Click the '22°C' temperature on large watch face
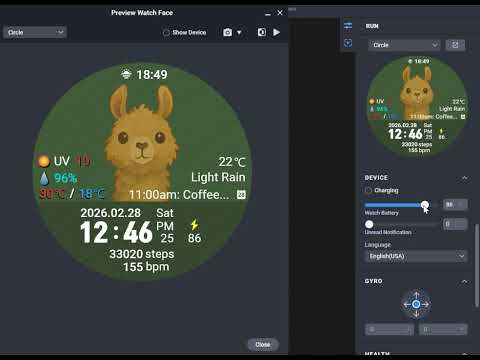Image resolution: width=480 pixels, height=360 pixels. (x=232, y=162)
